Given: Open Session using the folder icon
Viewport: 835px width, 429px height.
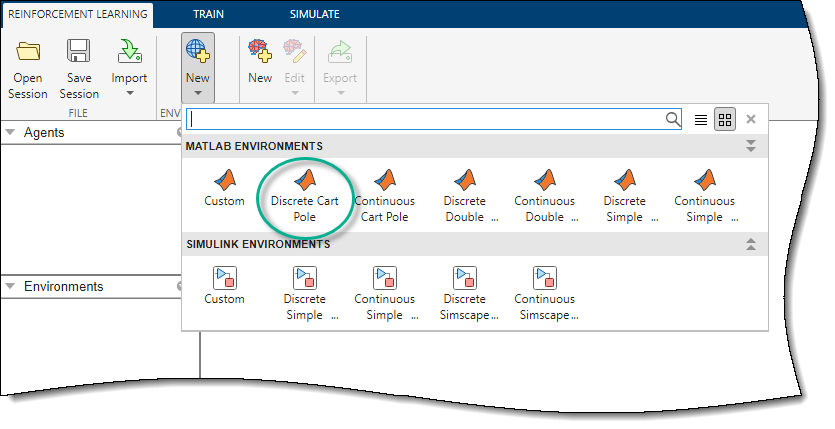Looking at the screenshot, I should pos(28,52).
